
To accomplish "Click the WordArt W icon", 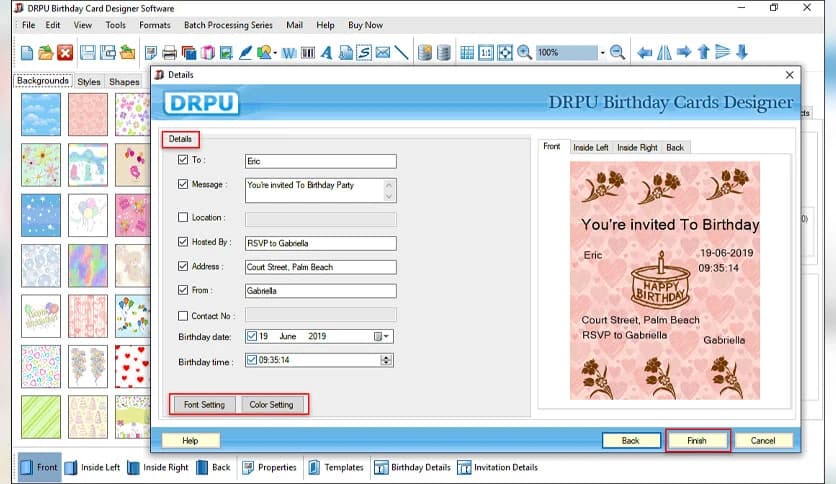I will tap(288, 52).
